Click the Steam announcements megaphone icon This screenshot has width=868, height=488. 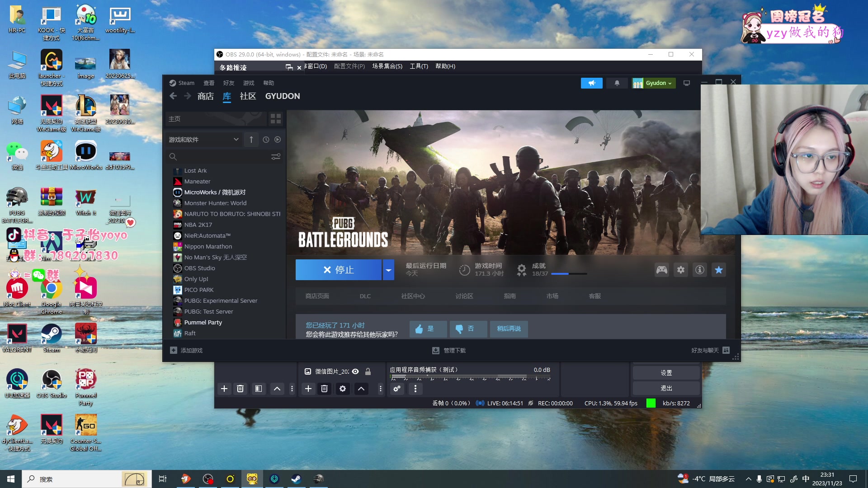pyautogui.click(x=591, y=83)
